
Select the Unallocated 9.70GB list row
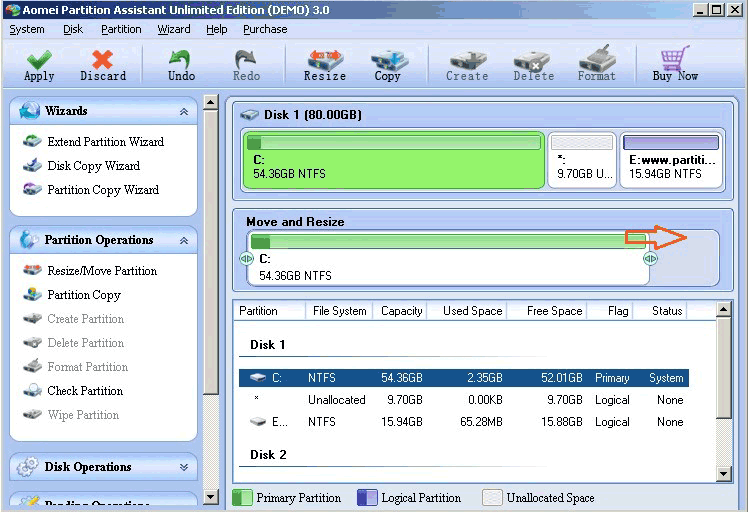pyautogui.click(x=464, y=400)
